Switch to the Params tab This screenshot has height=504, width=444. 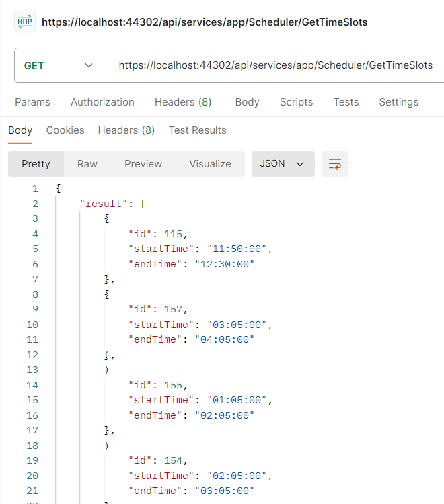(x=32, y=102)
